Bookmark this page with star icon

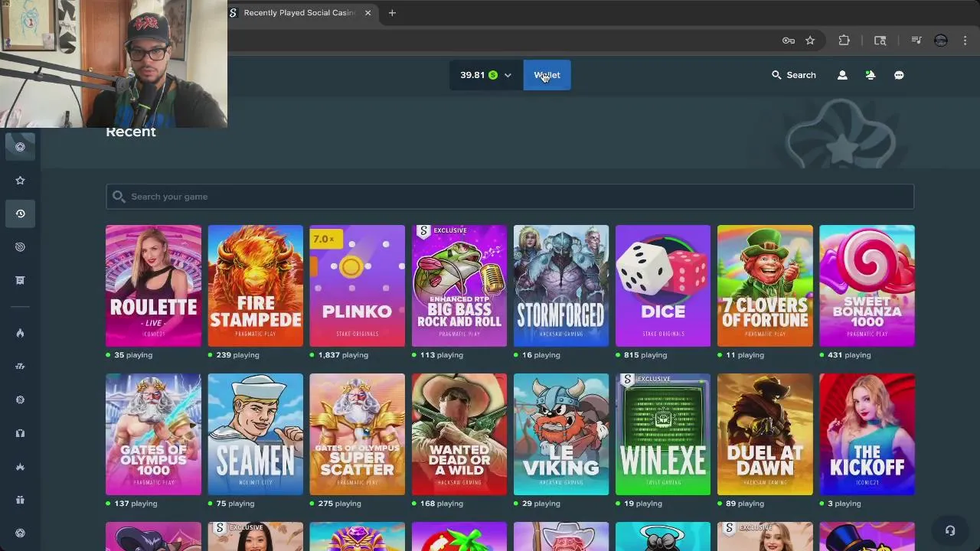pyautogui.click(x=810, y=41)
